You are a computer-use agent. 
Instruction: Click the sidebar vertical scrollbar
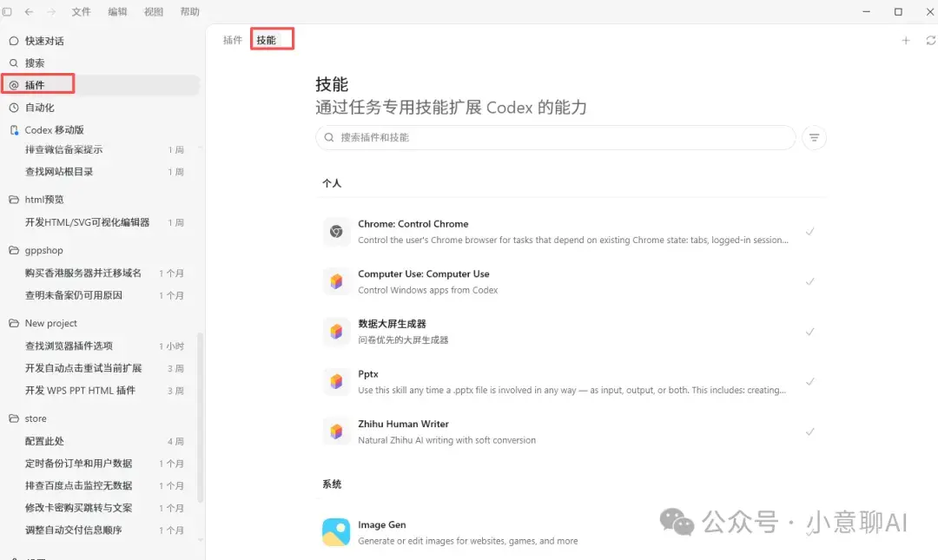click(201, 418)
